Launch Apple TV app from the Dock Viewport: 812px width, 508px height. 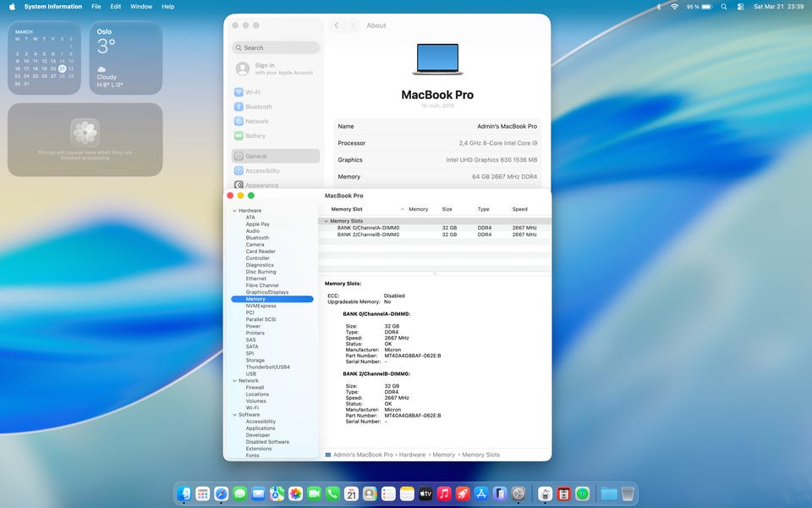click(425, 493)
